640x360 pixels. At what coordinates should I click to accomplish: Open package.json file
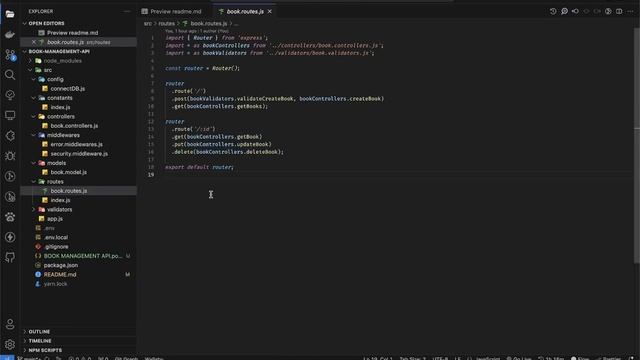point(60,265)
